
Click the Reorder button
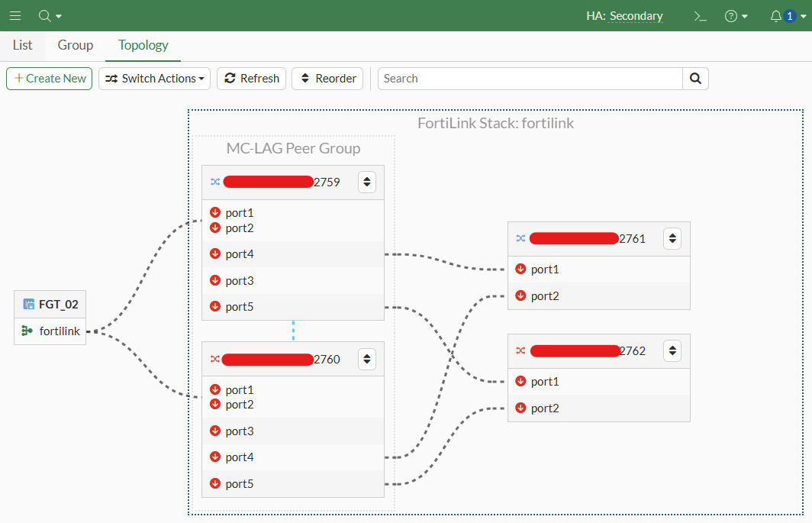pyautogui.click(x=327, y=79)
